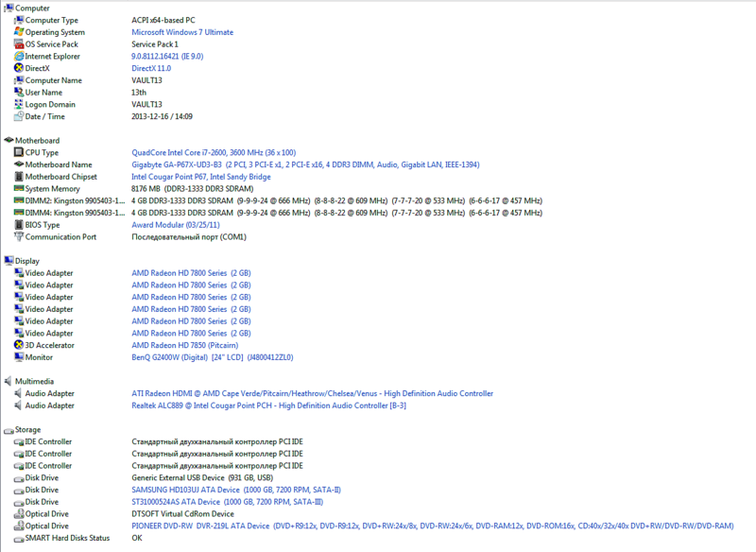
Task: Open the BenQ G2400W monitor link
Action: (x=212, y=357)
